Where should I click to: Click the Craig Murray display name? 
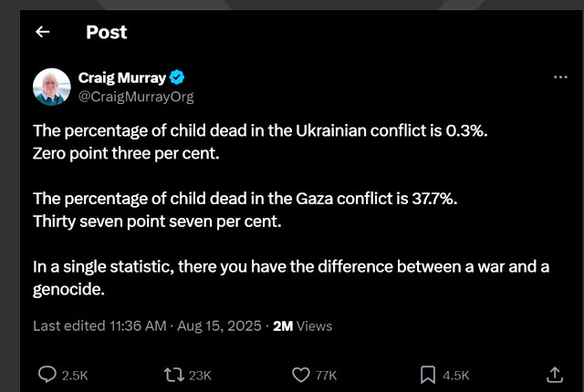[120, 77]
